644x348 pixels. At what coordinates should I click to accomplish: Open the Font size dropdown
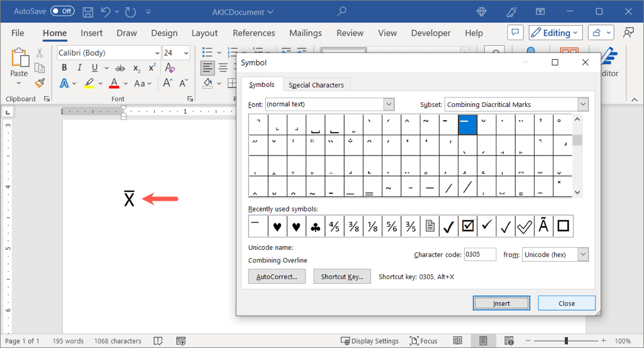tap(185, 53)
